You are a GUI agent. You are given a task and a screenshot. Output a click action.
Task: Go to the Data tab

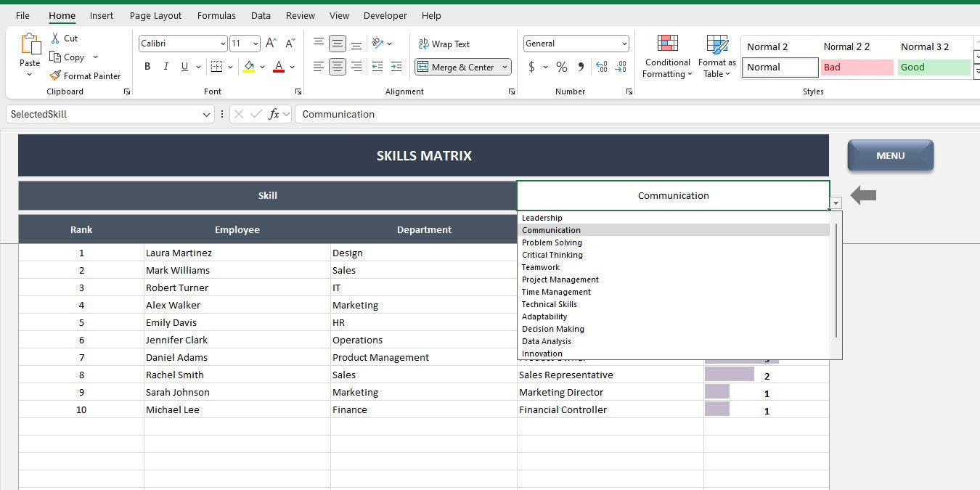click(x=261, y=15)
